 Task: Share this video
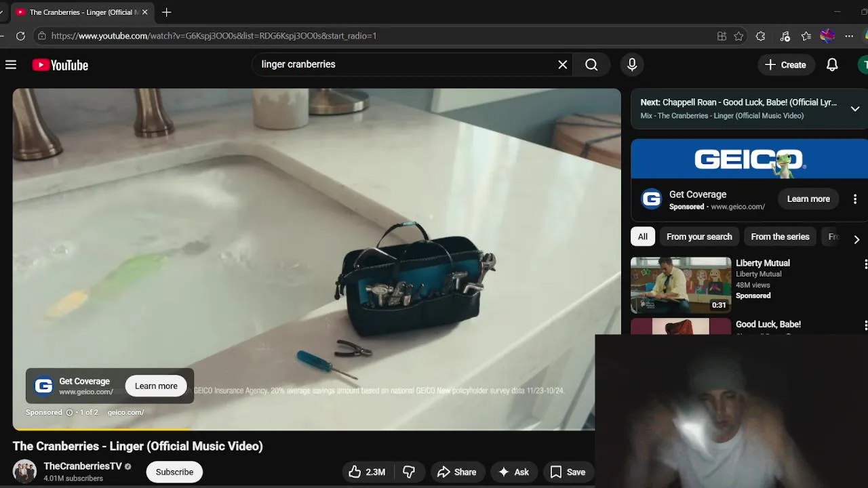click(x=456, y=472)
